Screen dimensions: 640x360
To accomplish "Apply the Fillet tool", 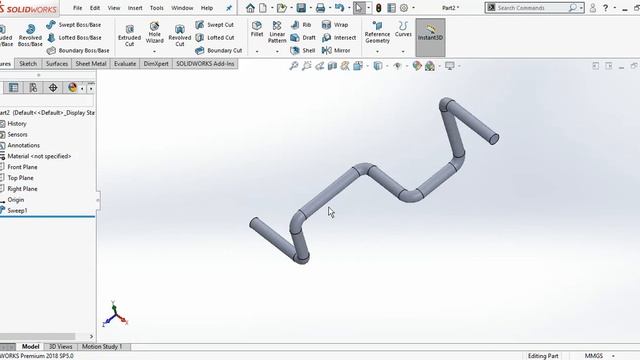I will (x=257, y=29).
